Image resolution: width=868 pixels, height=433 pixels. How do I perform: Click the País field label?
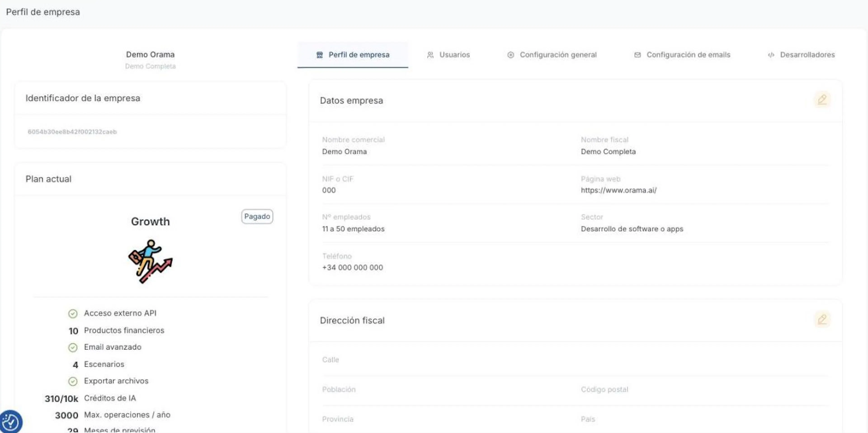click(588, 419)
